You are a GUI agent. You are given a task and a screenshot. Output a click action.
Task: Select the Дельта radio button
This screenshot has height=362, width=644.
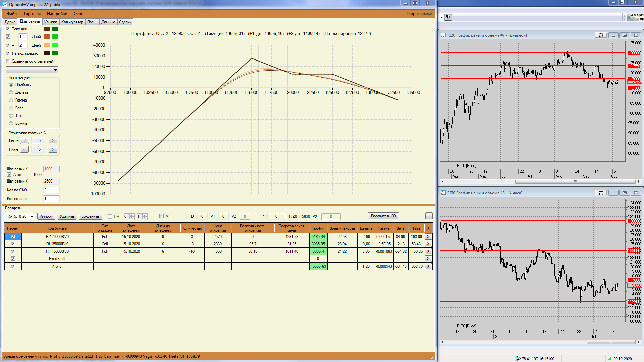pos(11,92)
